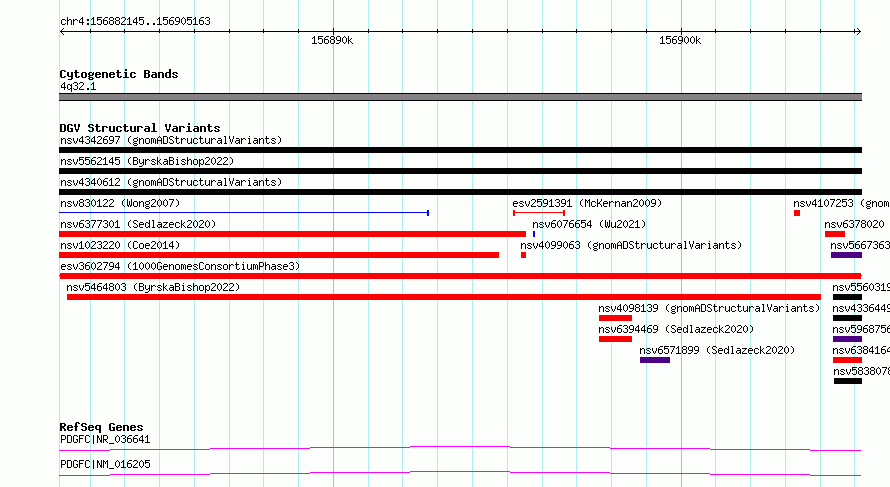This screenshot has height=487, width=890.
Task: Select the red bar under nsv5464803
Action: coord(444,297)
